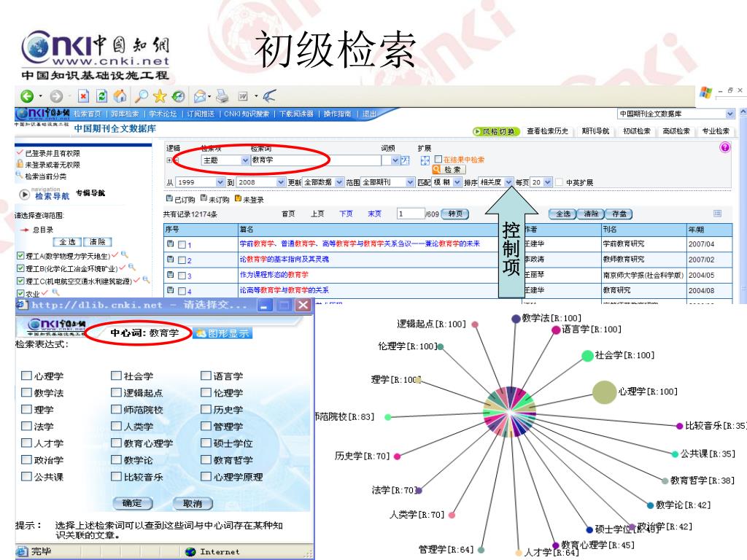Screen dimensions: 747x560
Task: Uncheck 理工C category checkbox
Action: 20,281
